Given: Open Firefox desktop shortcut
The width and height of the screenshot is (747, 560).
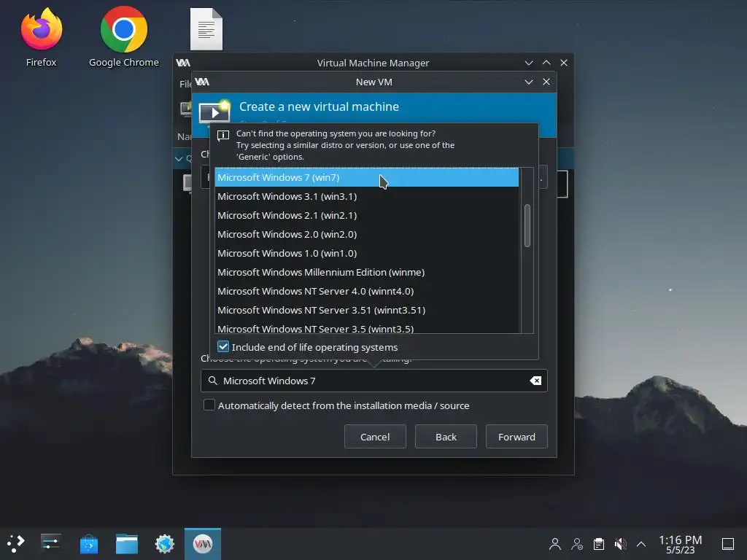Looking at the screenshot, I should tap(42, 36).
